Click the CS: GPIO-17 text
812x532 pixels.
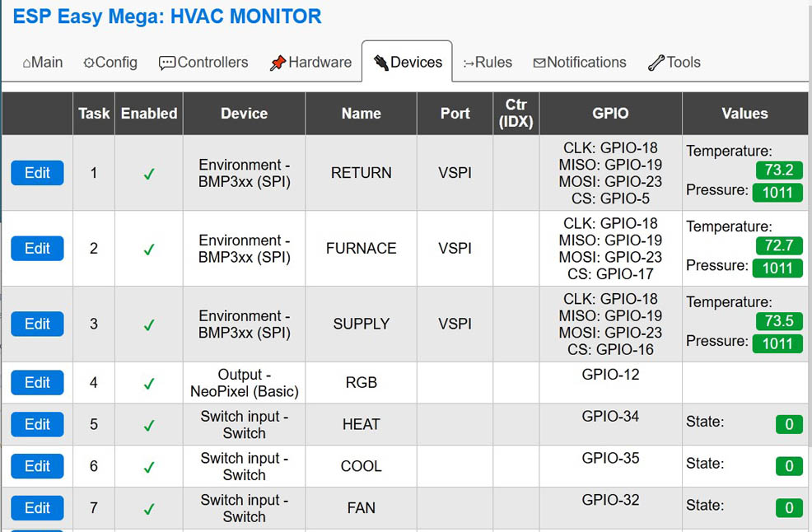[x=610, y=274]
